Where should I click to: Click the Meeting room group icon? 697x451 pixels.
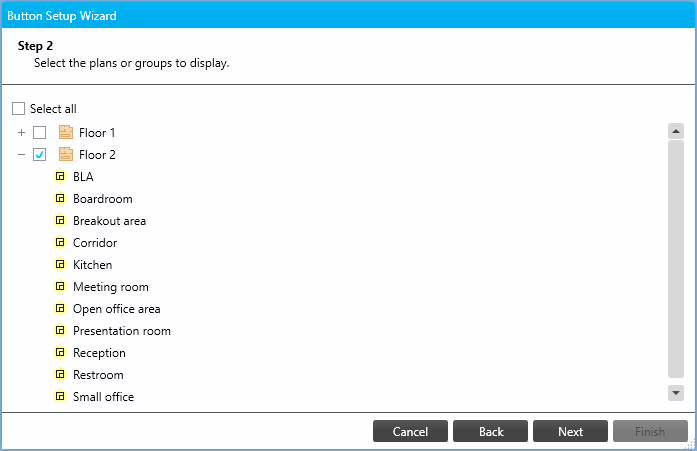(60, 286)
